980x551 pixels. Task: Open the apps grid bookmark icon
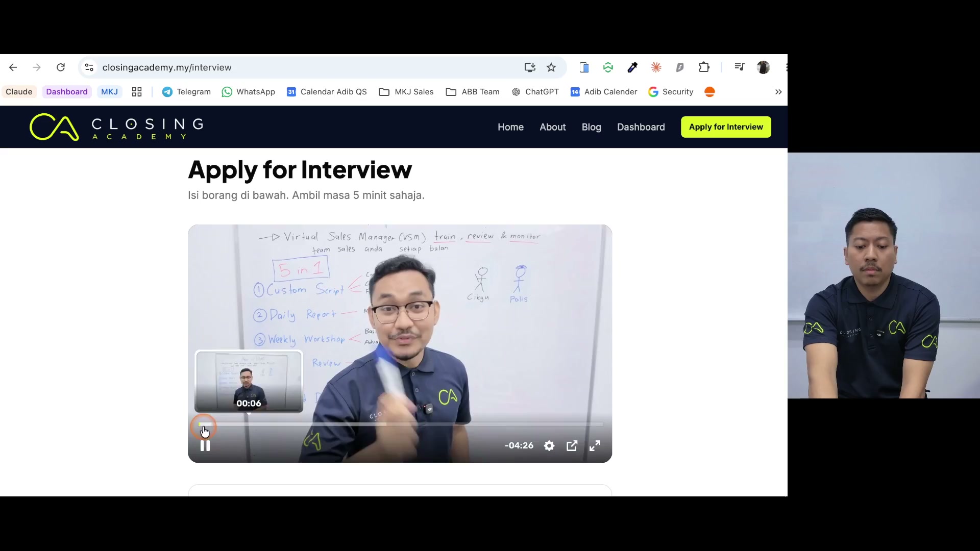pos(137,92)
